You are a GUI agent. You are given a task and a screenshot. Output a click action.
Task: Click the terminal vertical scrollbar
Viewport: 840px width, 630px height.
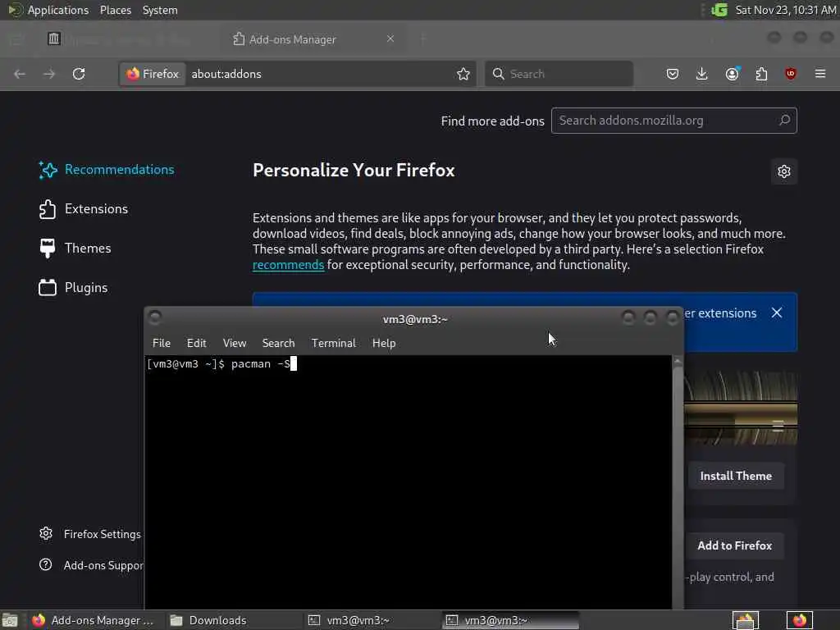point(678,482)
